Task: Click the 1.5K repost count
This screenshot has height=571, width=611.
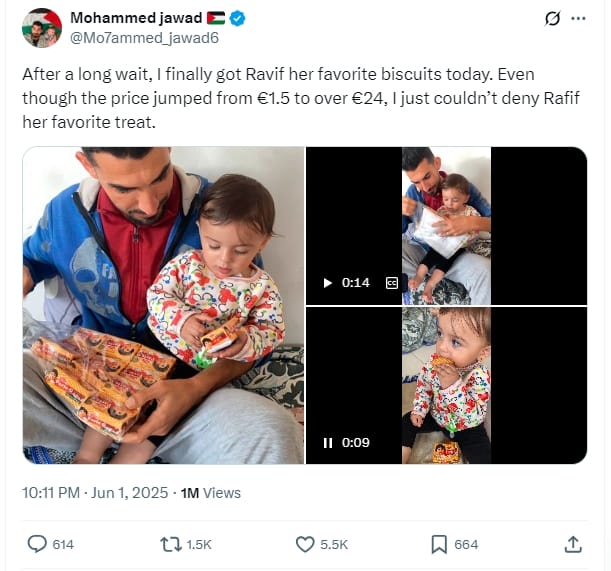Action: [199, 544]
